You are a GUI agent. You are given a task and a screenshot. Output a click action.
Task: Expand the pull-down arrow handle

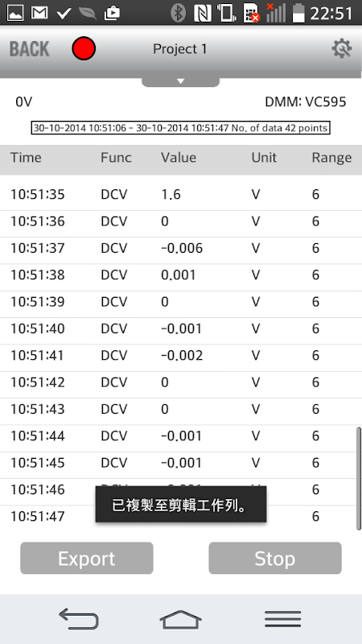tap(180, 82)
